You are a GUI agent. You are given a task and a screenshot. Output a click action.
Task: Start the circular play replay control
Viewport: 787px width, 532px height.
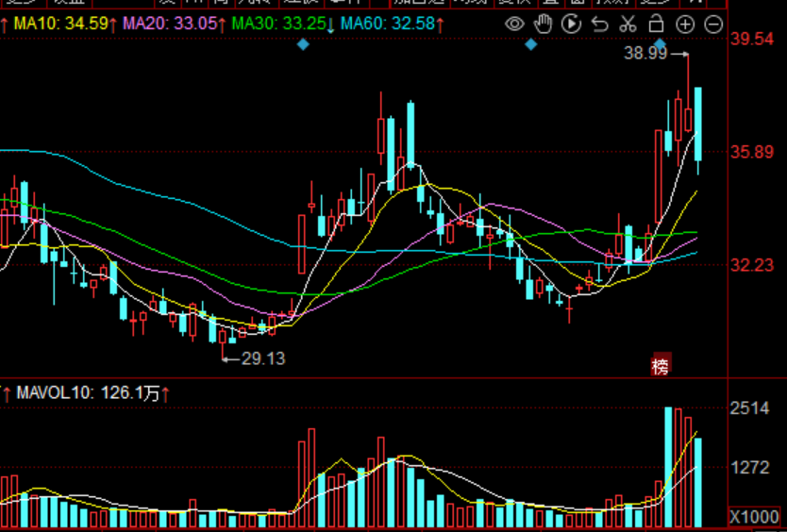tap(571, 25)
